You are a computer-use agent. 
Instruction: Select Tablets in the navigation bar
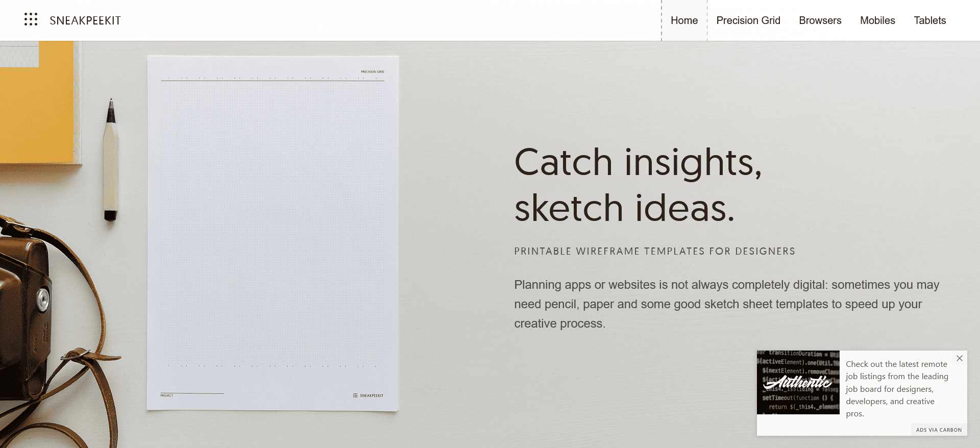pyautogui.click(x=929, y=20)
